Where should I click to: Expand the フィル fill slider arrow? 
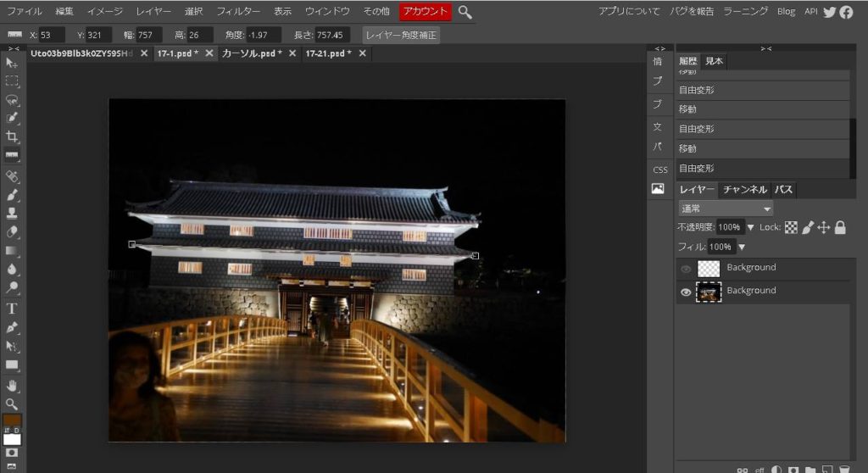tap(742, 248)
